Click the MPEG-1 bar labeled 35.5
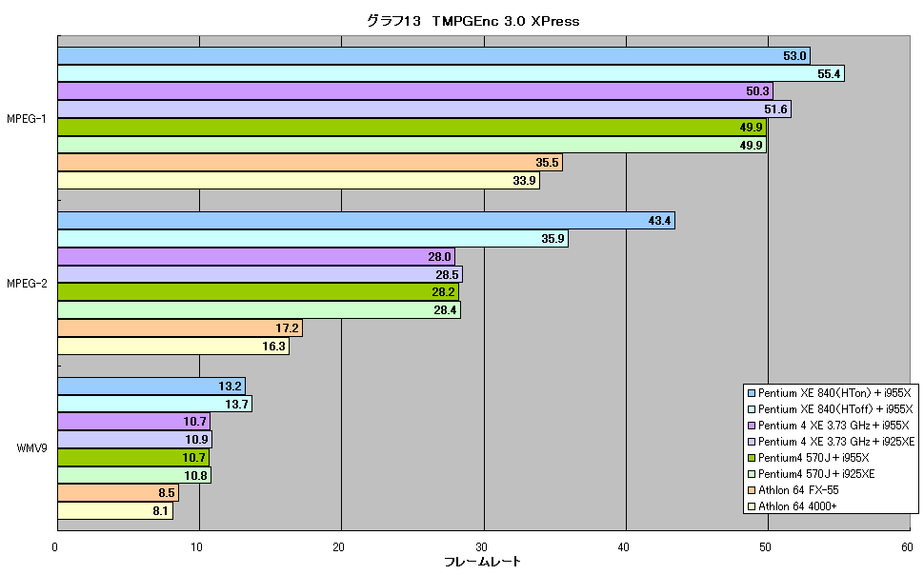 (x=310, y=163)
